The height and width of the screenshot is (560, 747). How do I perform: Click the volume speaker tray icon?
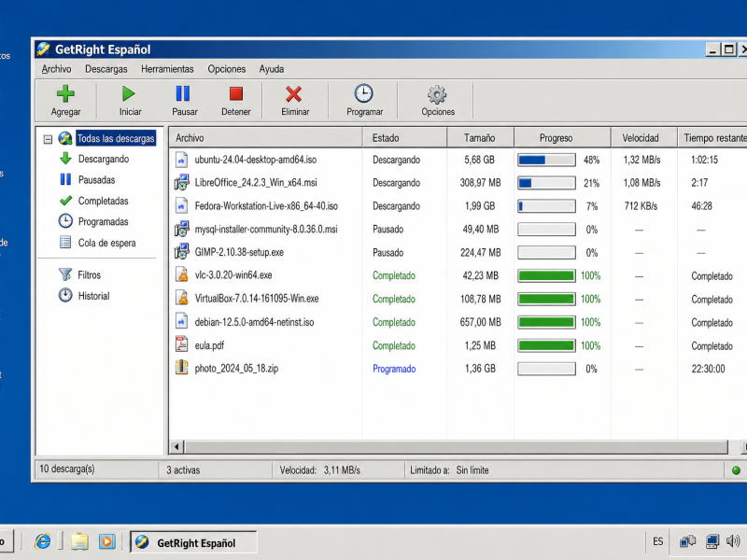click(x=733, y=541)
